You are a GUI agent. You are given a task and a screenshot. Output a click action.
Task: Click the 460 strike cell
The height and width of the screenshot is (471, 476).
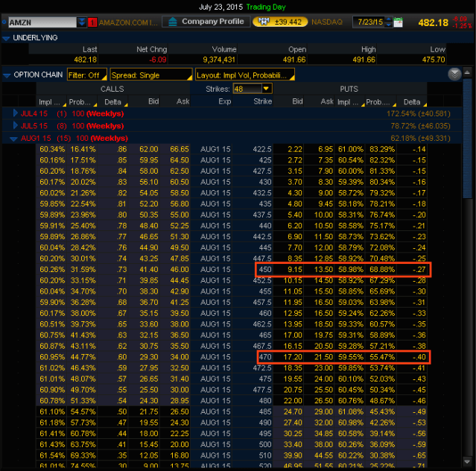coord(265,313)
